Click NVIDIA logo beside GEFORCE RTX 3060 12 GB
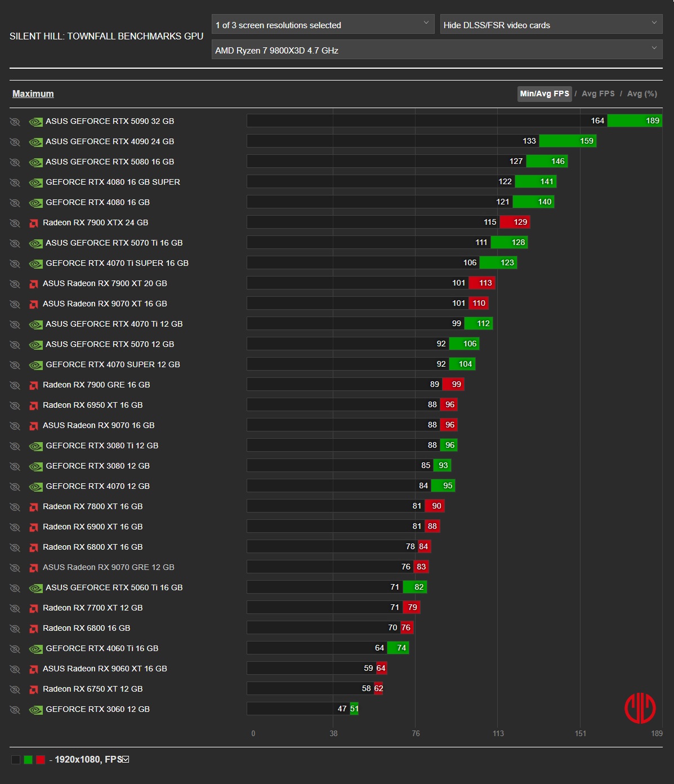The height and width of the screenshot is (784, 674). (35, 710)
